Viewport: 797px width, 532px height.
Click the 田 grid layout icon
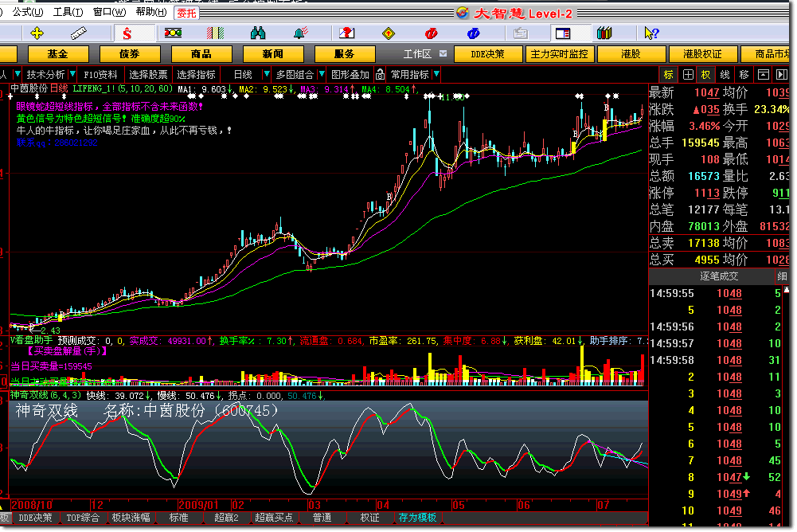[x=688, y=75]
